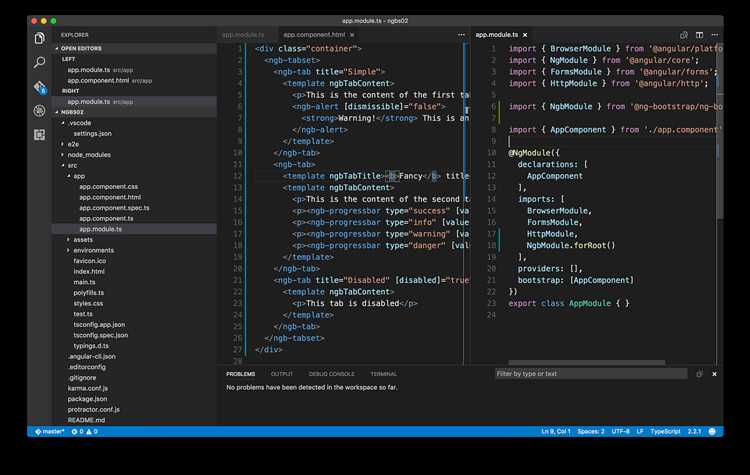Click TypeScript version 2.2.1 in status bar
Viewport: 750px width, 475px height.
point(694,431)
